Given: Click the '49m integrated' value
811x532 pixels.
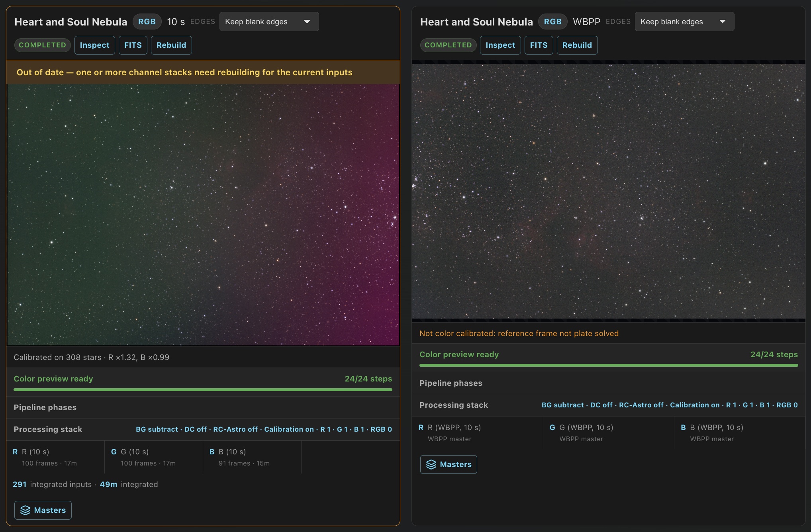Looking at the screenshot, I should (129, 484).
